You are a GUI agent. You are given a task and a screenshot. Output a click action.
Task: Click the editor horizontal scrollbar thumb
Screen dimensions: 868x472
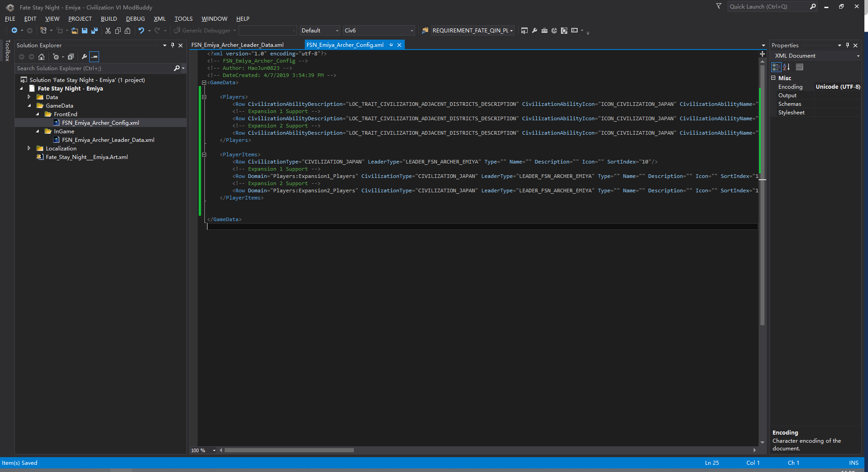(x=289, y=450)
